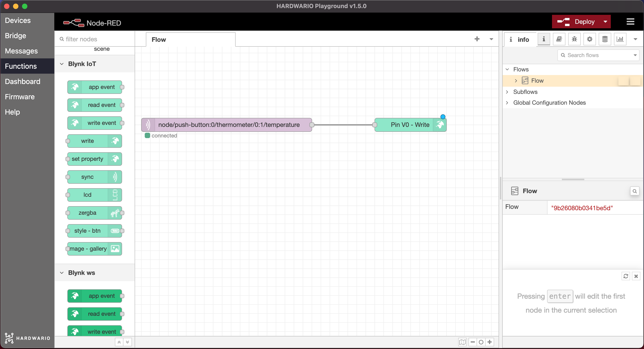
Task: Select Blynk IoT write event palette node
Action: click(95, 123)
